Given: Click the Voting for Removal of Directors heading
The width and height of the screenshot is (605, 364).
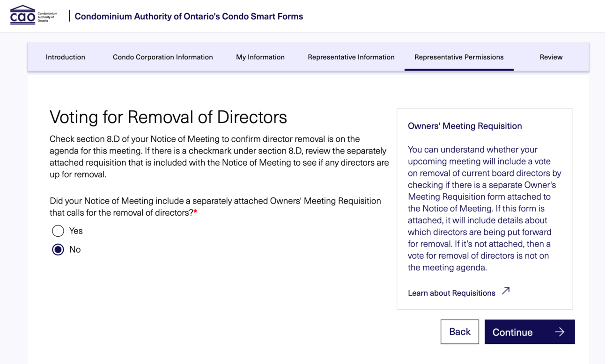Looking at the screenshot, I should 168,117.
